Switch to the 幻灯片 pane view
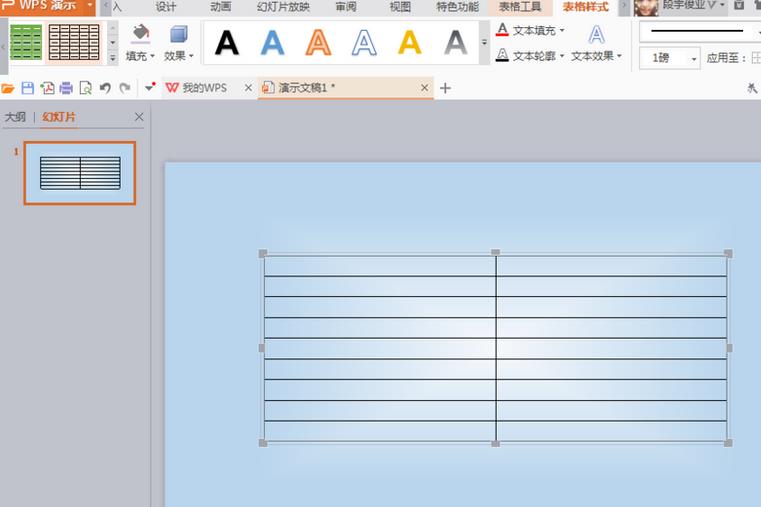The image size is (761, 507). 59,117
